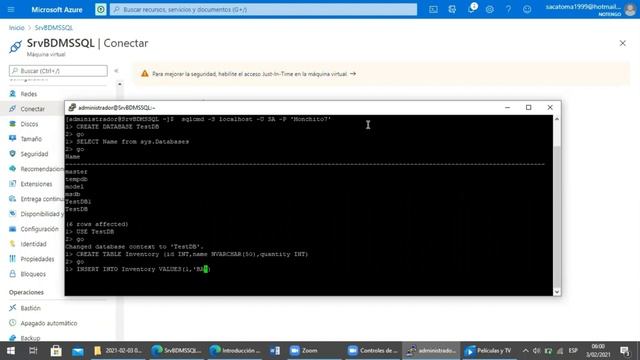Close the Conectar blade

[x=622, y=43]
